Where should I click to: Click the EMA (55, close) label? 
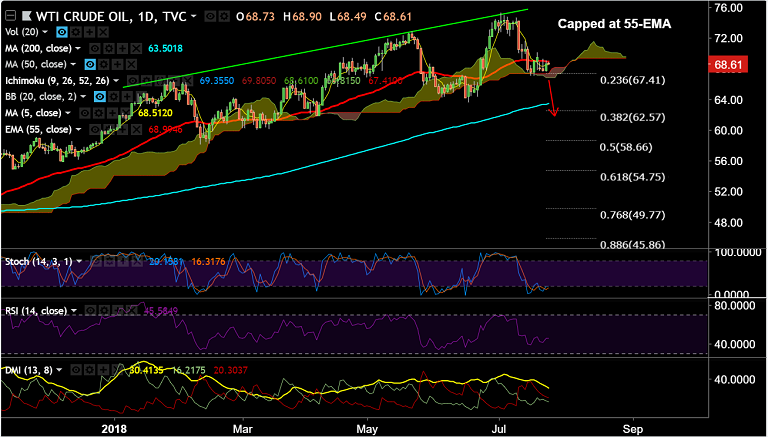[39, 129]
